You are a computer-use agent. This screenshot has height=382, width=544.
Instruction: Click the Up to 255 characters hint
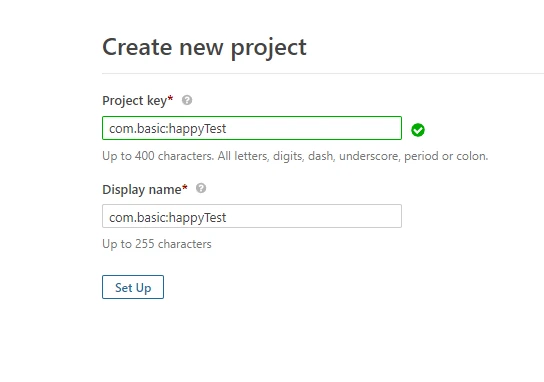pos(157,244)
